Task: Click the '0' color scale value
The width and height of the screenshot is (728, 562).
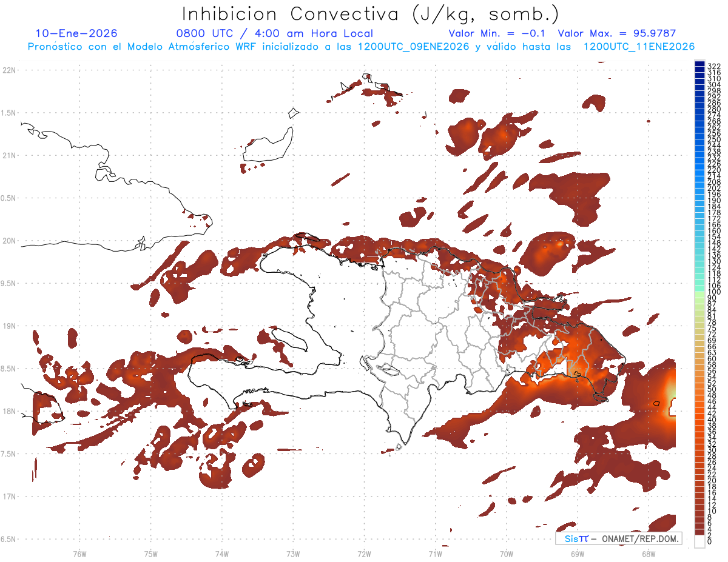Action: [710, 541]
